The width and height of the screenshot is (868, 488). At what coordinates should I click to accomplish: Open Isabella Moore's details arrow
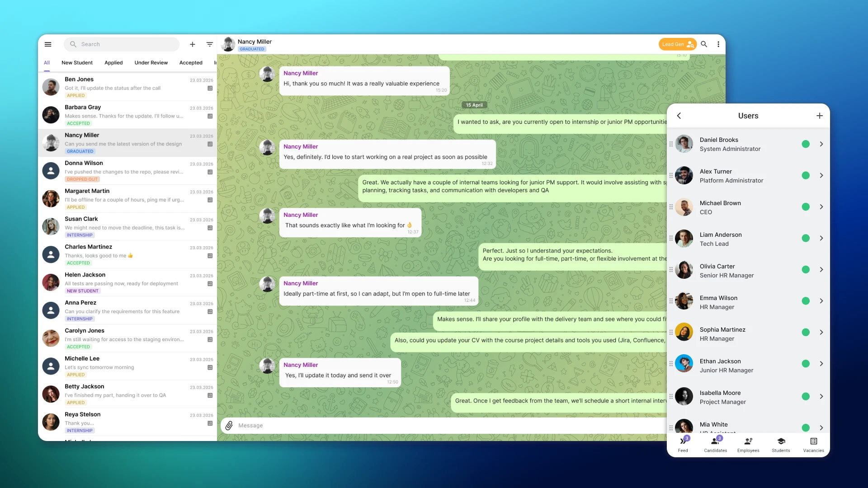821,396
